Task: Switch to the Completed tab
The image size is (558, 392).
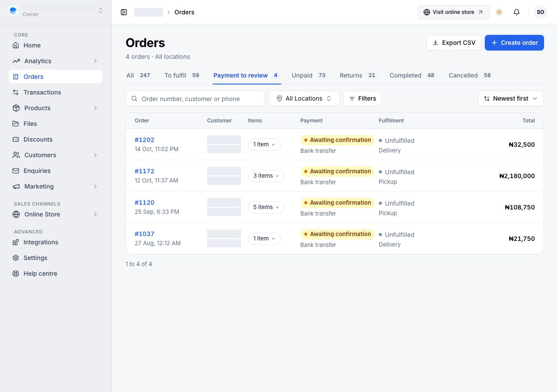Action: pyautogui.click(x=412, y=75)
